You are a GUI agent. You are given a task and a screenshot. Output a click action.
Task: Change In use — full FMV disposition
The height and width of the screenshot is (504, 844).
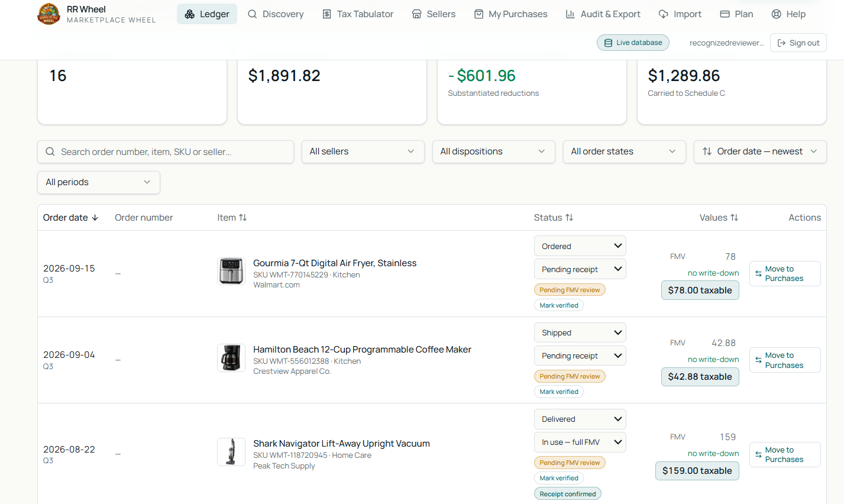point(580,442)
